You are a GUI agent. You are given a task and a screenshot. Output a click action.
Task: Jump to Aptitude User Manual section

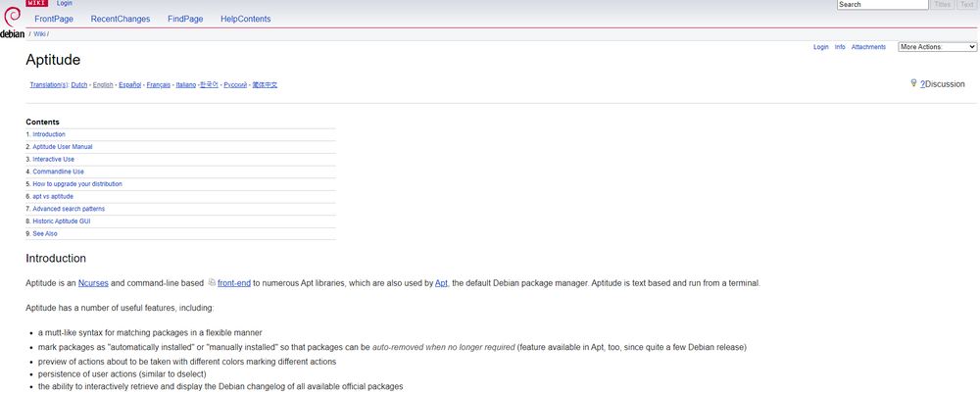[x=63, y=147]
